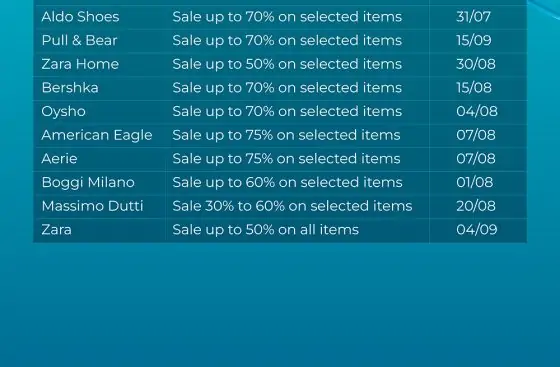The image size is (560, 367).
Task: Select Zara Home 50% sale description
Action: coord(287,64)
